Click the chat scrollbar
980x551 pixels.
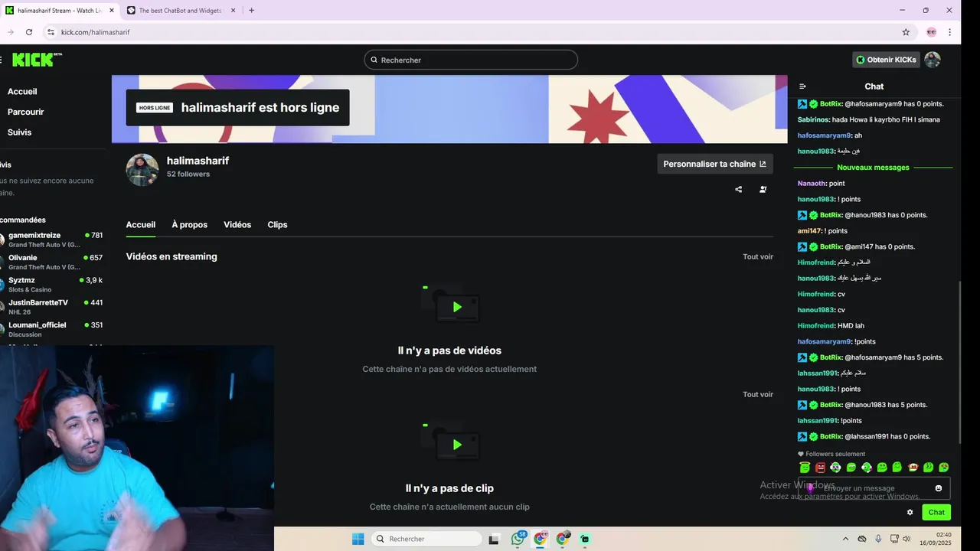tap(959, 361)
